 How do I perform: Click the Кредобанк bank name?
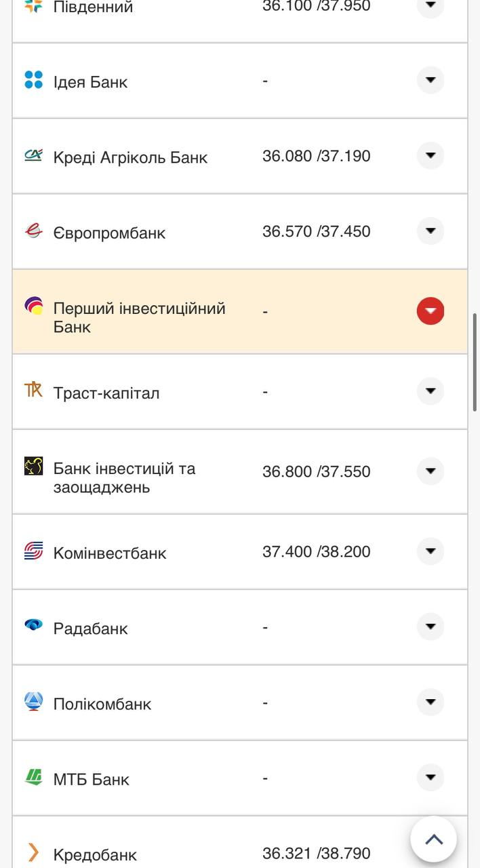click(x=95, y=852)
